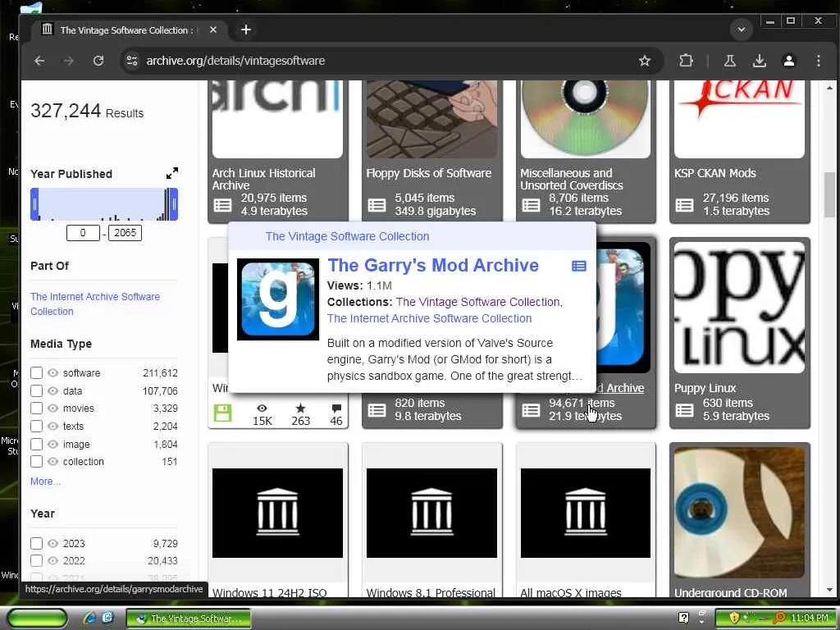Image resolution: width=840 pixels, height=630 pixels.
Task: Open the Underground CD-ROM thumbnail
Action: (x=739, y=513)
